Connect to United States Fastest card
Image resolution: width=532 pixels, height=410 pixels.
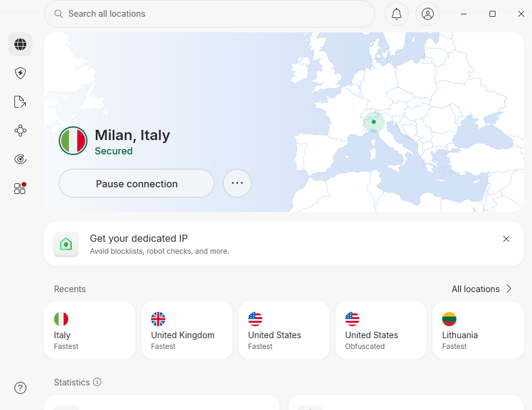tap(284, 330)
